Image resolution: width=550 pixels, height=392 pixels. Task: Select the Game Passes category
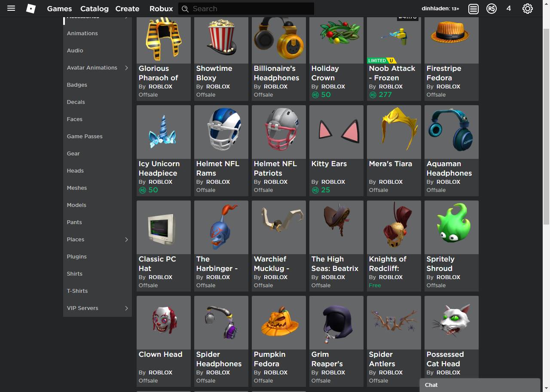[x=85, y=136]
